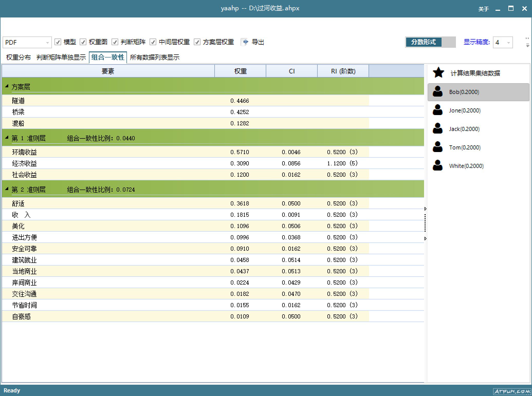Disable the 判断矩阵 checkbox
The height and width of the screenshot is (396, 532).
click(115, 42)
